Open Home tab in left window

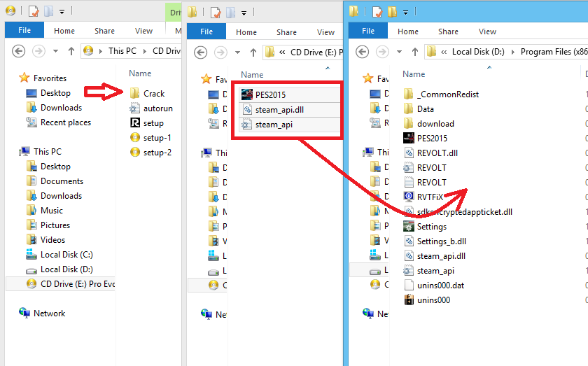coord(64,31)
